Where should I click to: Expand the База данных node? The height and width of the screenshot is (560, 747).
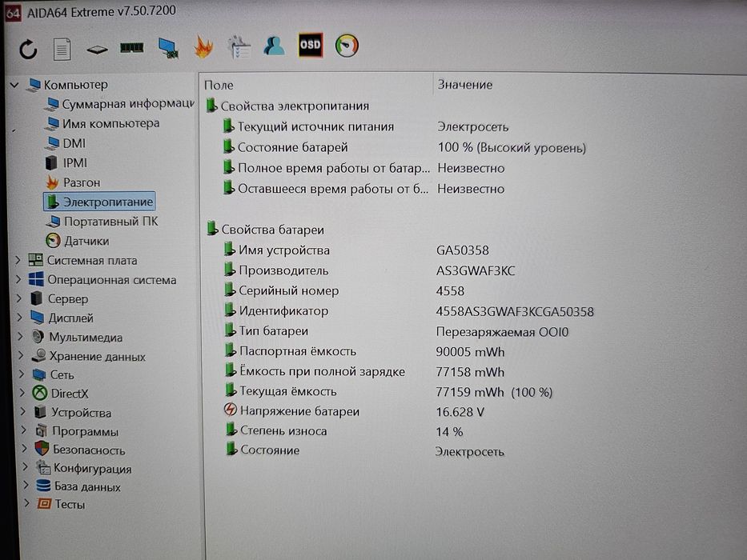pyautogui.click(x=26, y=486)
